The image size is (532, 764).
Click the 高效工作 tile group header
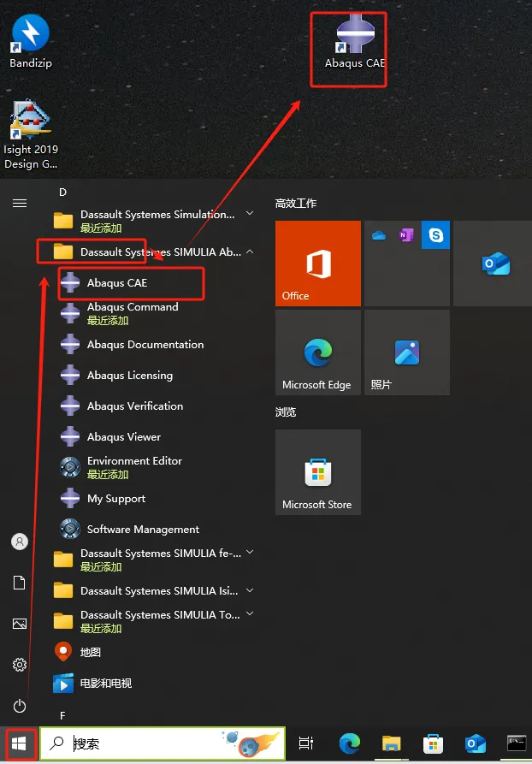point(296,203)
